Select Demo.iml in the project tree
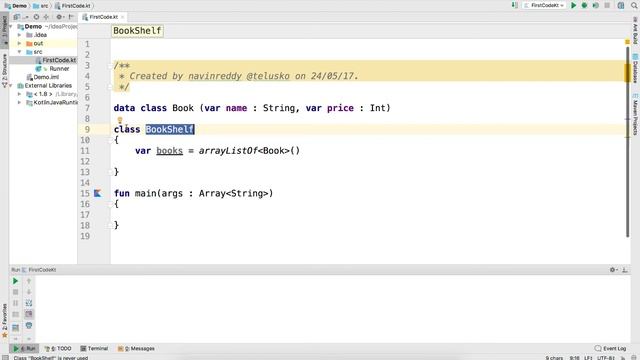Viewport: 640px width, 360px height. coord(43,77)
